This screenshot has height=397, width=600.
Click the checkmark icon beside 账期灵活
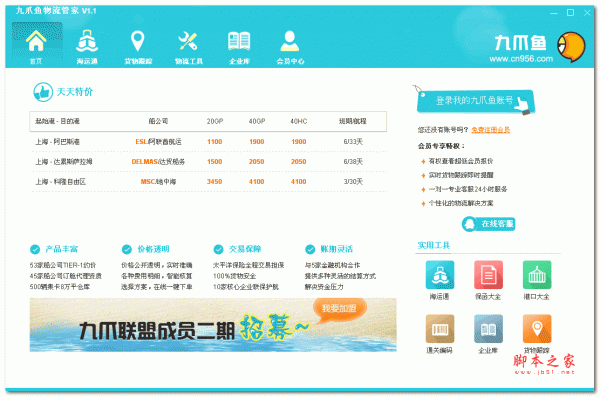point(310,250)
